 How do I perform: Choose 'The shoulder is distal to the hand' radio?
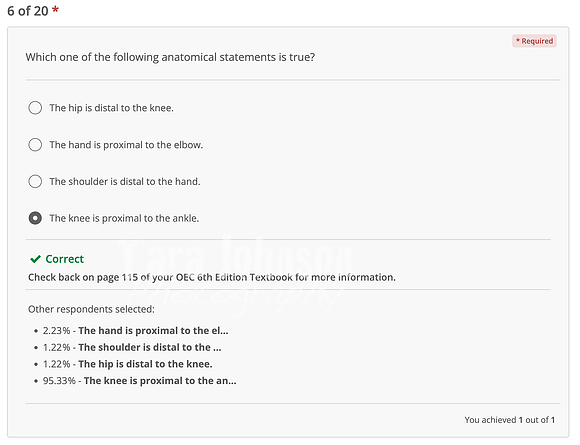pyautogui.click(x=35, y=181)
